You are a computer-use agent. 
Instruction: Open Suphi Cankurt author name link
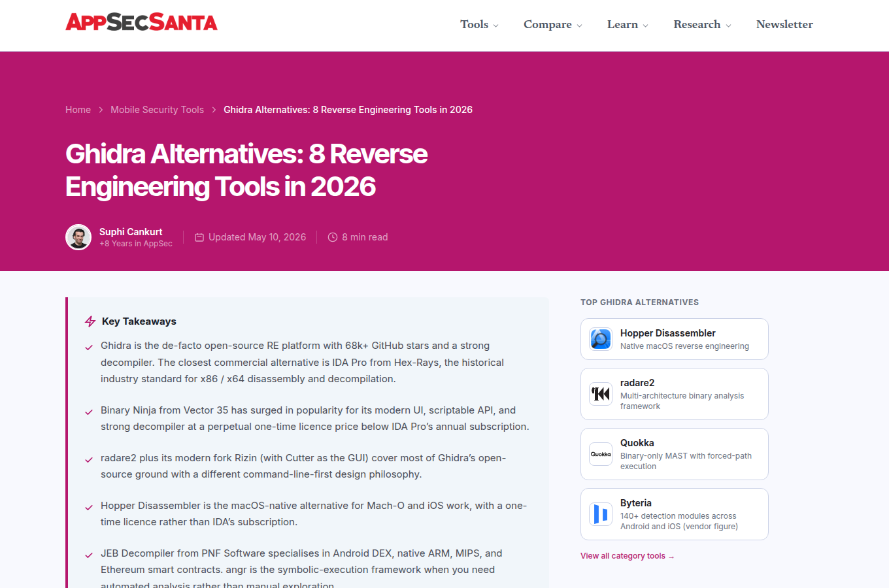coord(131,232)
